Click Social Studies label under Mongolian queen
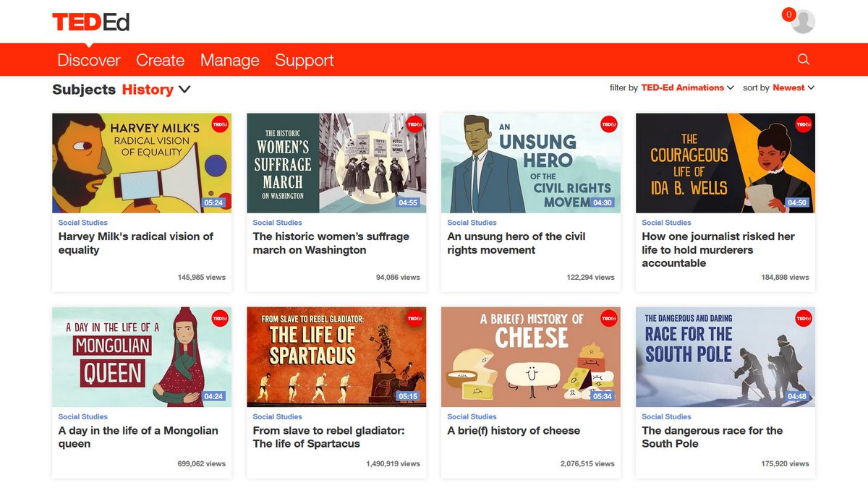This screenshot has height=488, width=868. (x=83, y=416)
